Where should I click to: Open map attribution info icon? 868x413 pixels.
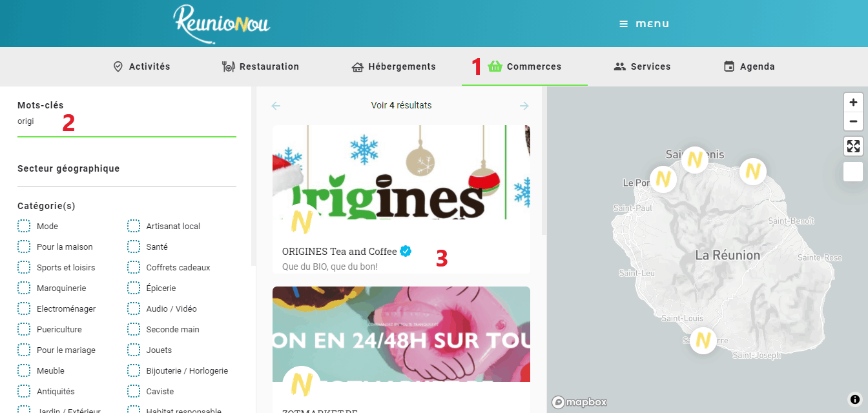(x=854, y=399)
